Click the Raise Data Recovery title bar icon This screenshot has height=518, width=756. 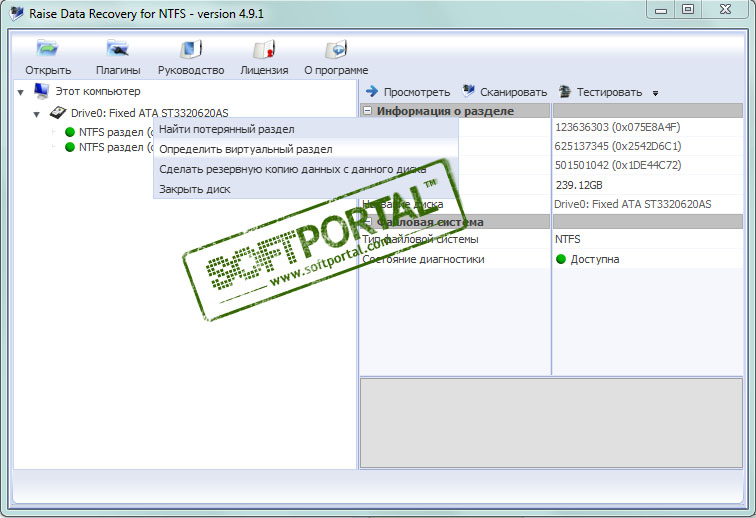(x=16, y=13)
